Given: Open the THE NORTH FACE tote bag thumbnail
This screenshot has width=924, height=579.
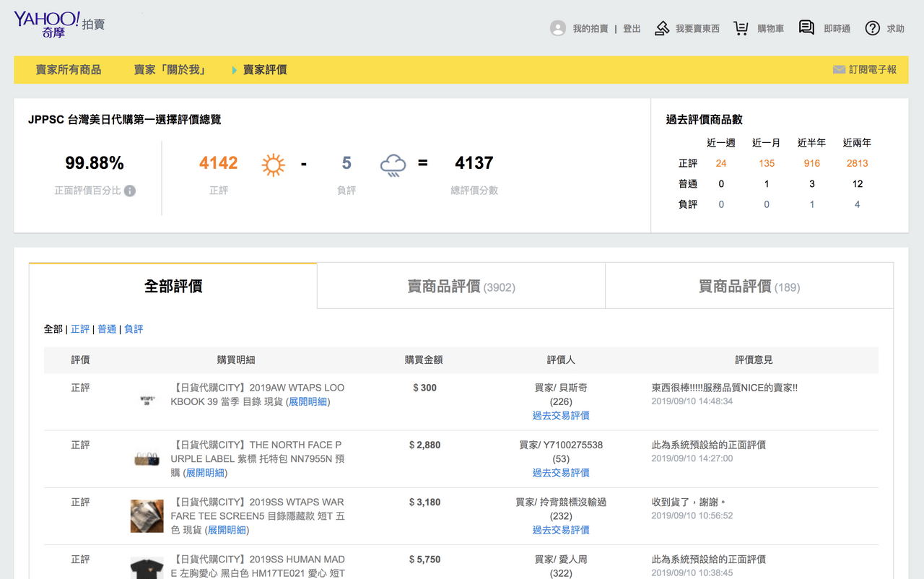Looking at the screenshot, I should pos(147,458).
